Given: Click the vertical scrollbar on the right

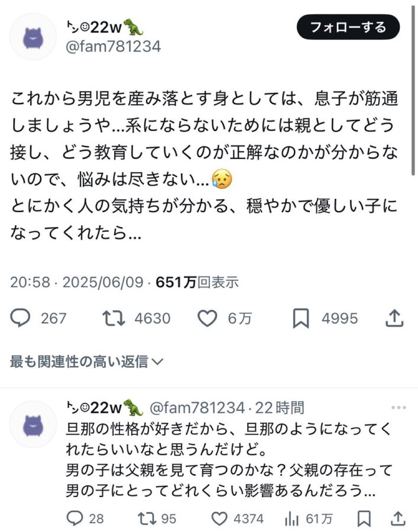Looking at the screenshot, I should point(413,87).
